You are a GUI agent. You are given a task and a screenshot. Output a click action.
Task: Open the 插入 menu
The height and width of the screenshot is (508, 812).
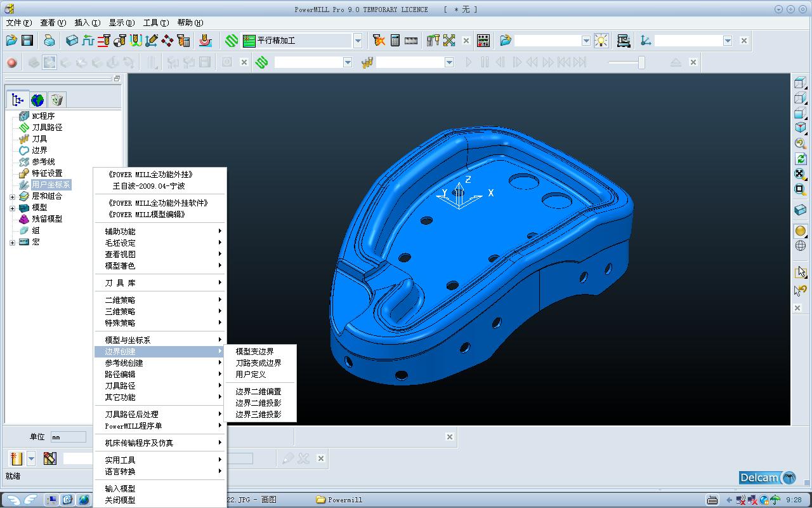pos(87,23)
